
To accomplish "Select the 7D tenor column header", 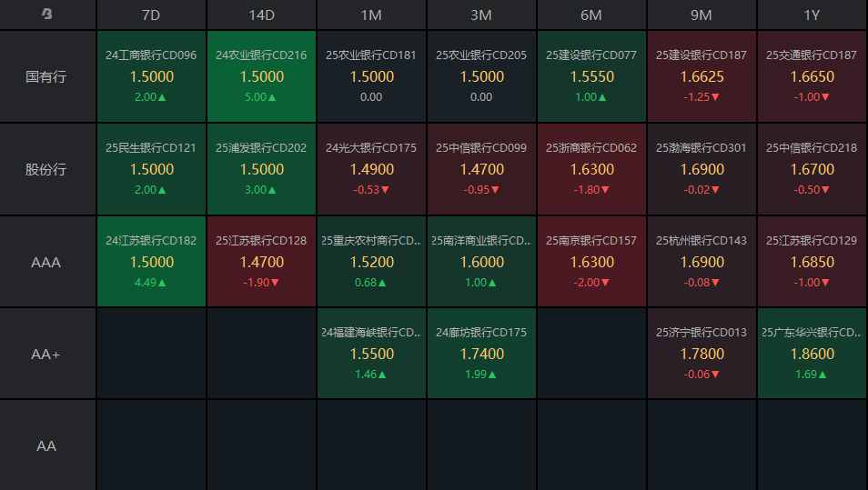I will pos(151,15).
